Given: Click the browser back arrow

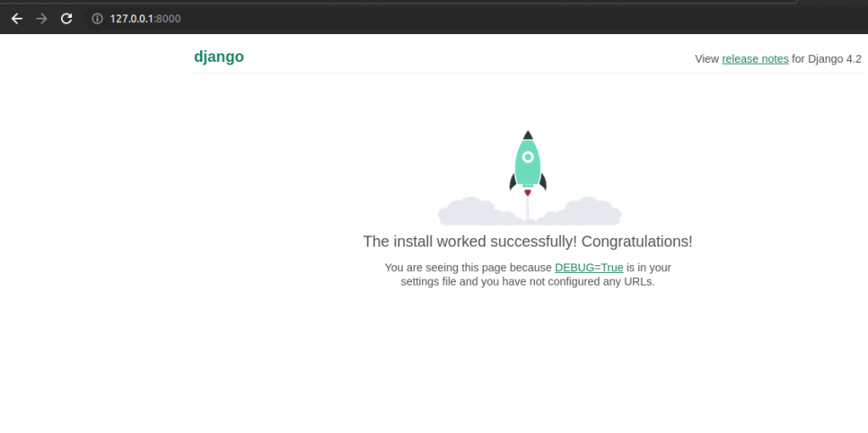Looking at the screenshot, I should (17, 19).
